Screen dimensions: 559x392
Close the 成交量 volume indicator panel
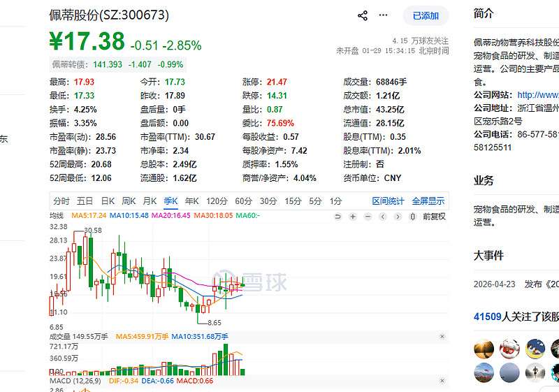[442, 336]
